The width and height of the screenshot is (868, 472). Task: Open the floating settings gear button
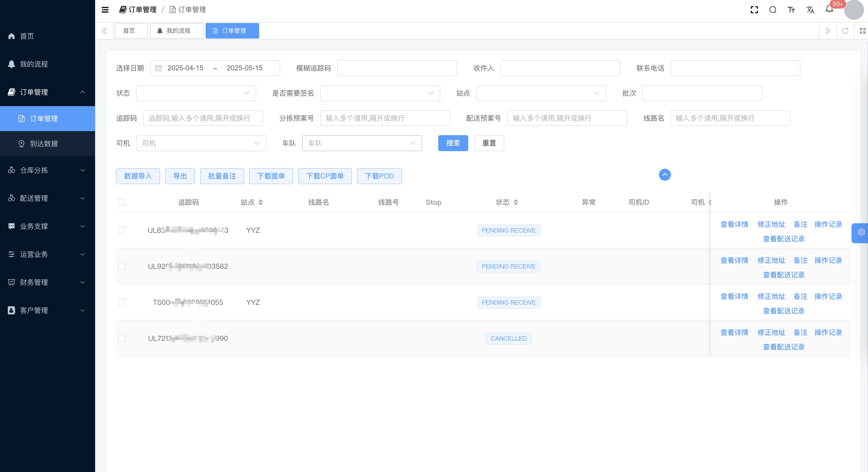pos(861,232)
